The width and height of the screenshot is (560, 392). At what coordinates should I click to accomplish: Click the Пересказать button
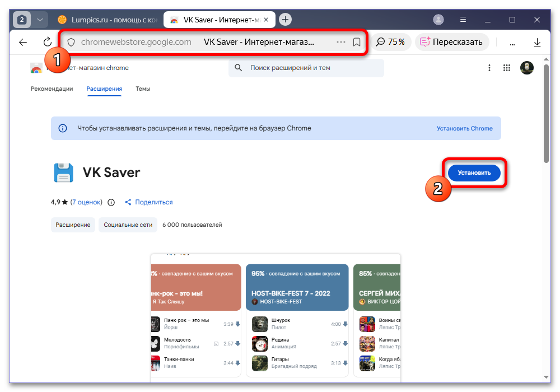point(451,42)
